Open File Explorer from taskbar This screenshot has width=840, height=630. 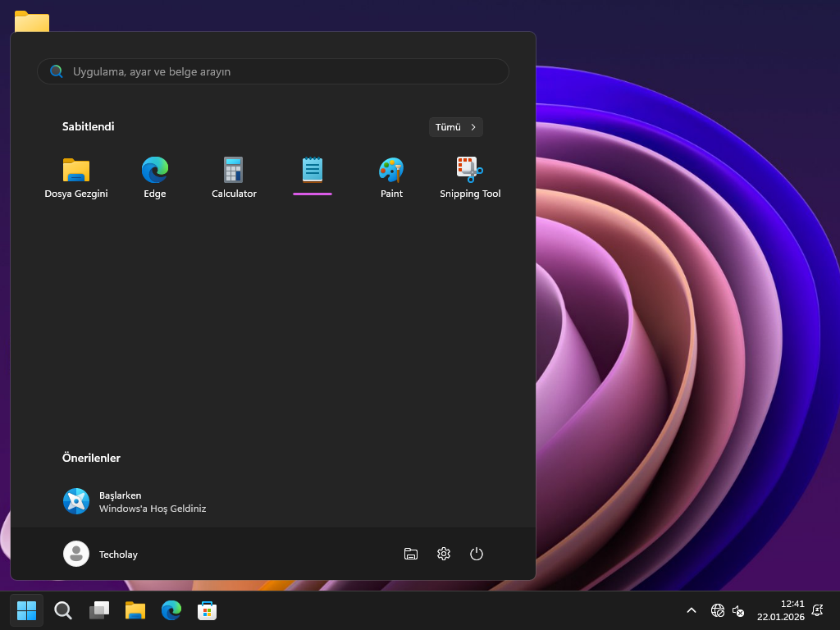point(135,610)
